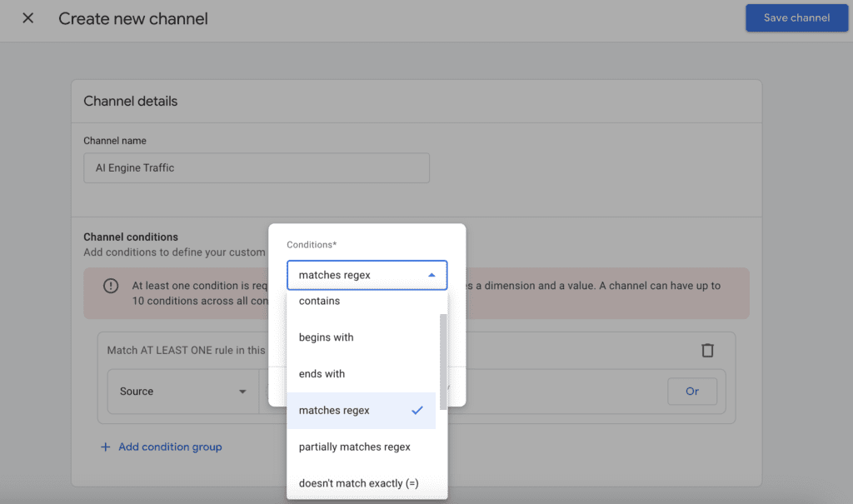Screen dimensions: 853x504
Task: Click the conditions list scrollbar
Action: [443, 350]
